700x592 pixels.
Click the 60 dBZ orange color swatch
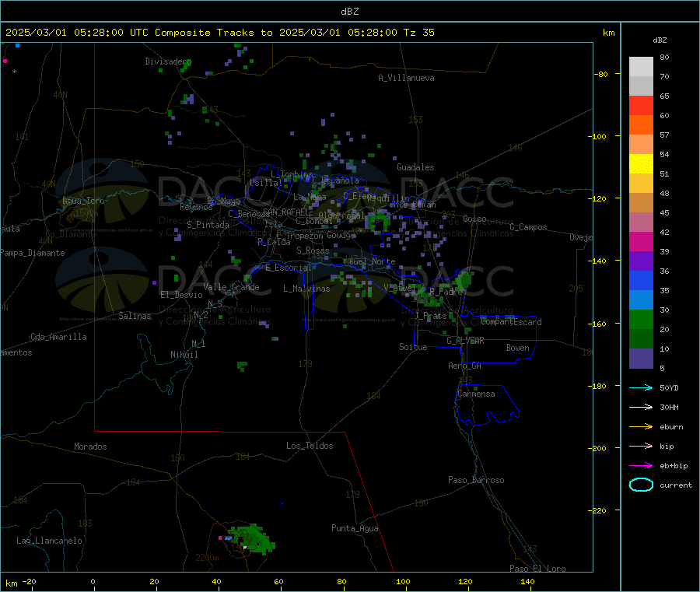[641, 125]
